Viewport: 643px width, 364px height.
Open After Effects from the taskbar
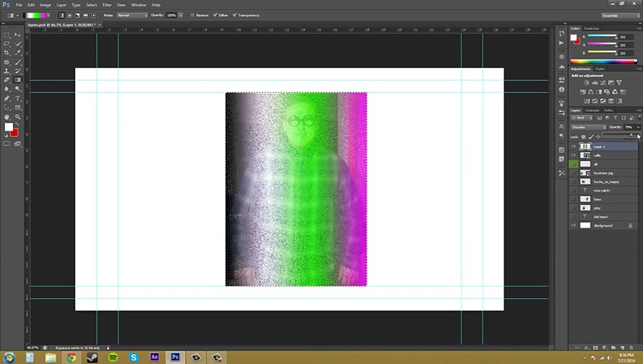point(154,357)
